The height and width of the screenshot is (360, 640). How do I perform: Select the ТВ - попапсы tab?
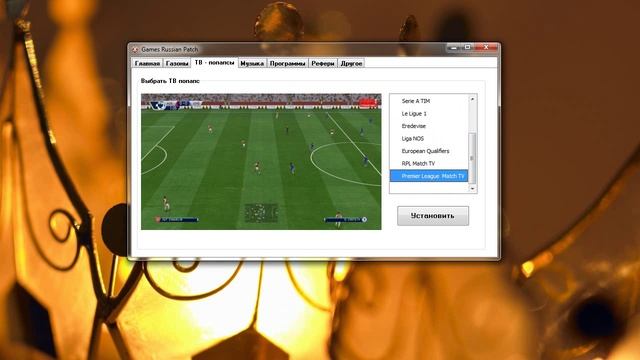(214, 62)
